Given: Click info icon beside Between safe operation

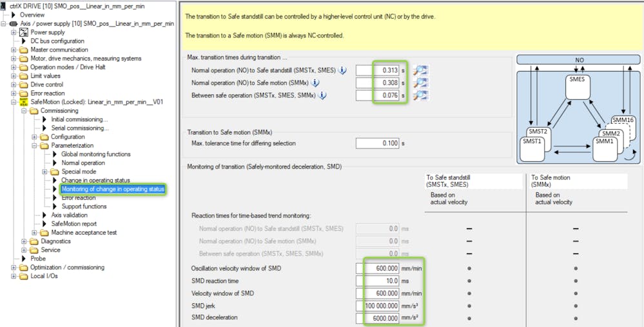Looking at the screenshot, I should click(x=322, y=95).
